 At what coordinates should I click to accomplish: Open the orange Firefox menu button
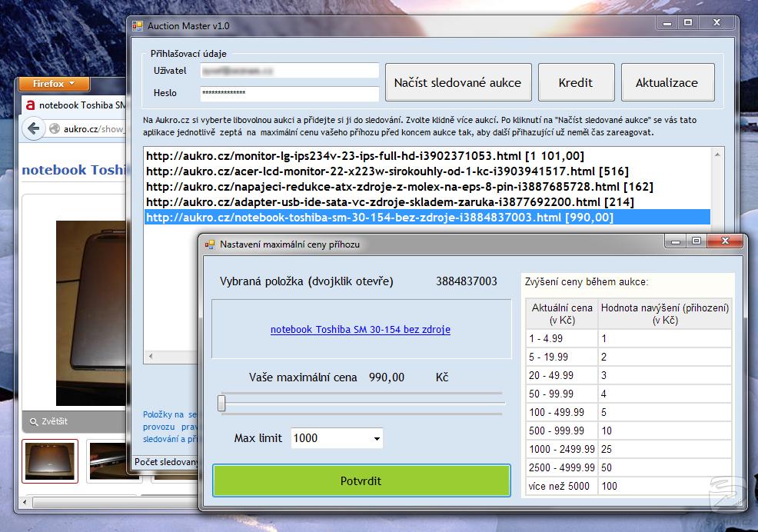click(x=54, y=84)
